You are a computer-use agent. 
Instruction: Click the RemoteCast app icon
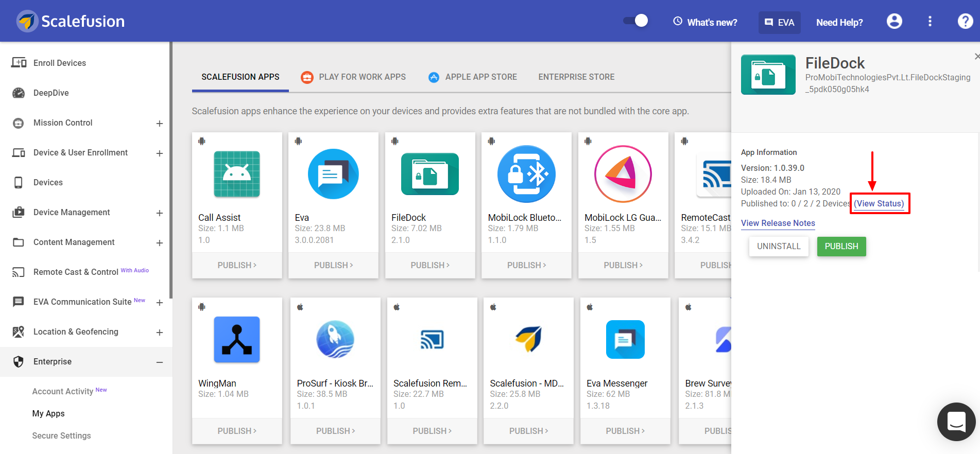pos(713,174)
